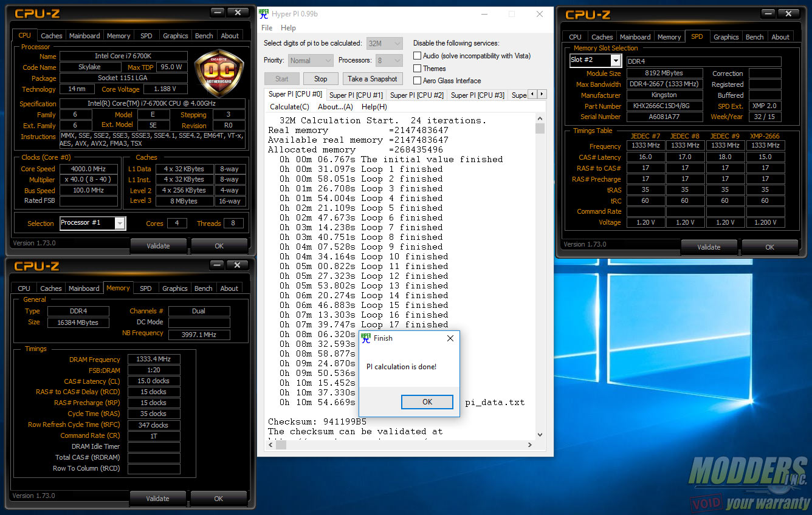812x515 pixels.
Task: Select the Super PI [CPU #3] tab
Action: pos(478,95)
